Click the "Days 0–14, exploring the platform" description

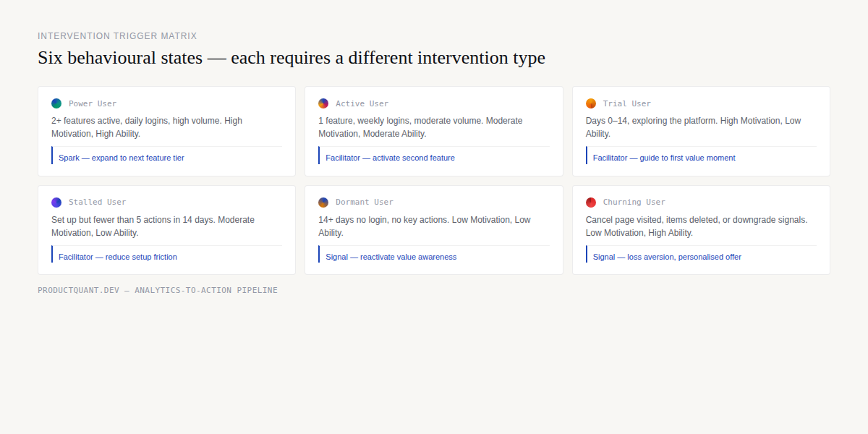pos(694,127)
